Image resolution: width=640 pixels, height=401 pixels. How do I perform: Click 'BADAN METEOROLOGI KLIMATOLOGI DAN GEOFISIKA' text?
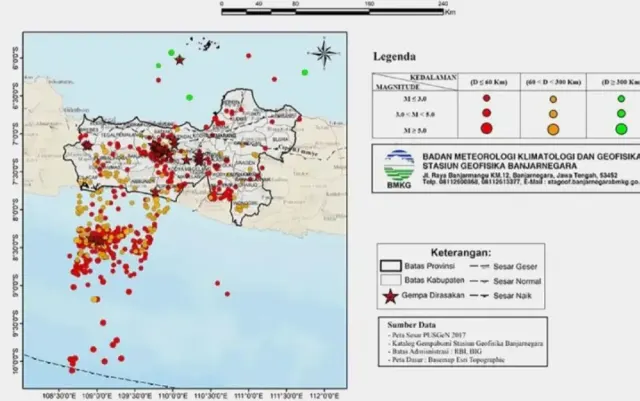coord(531,157)
